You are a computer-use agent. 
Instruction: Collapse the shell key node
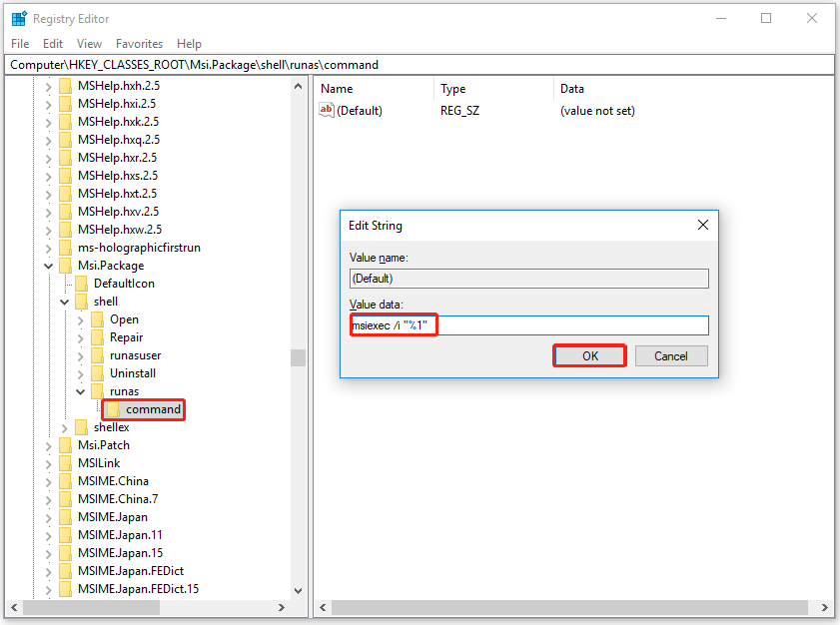pos(64,301)
